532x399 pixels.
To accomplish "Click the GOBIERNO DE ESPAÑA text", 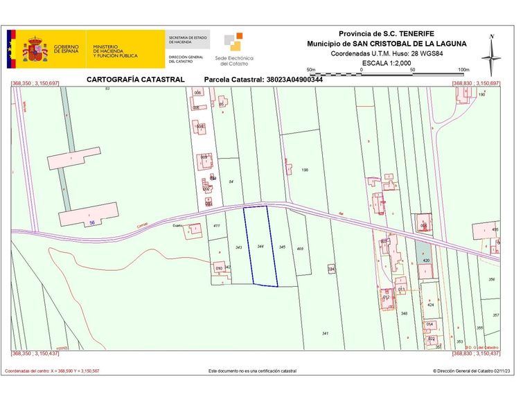I will (66, 49).
